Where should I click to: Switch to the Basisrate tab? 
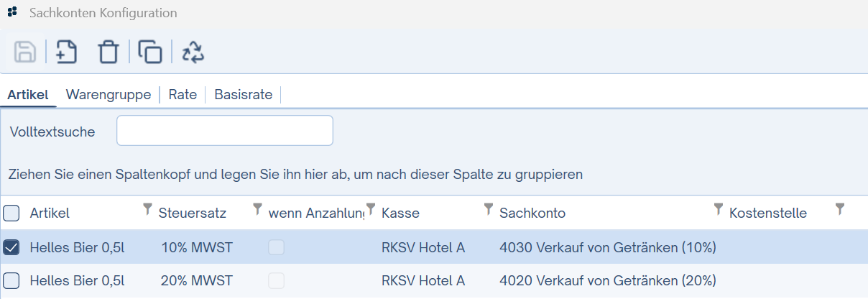click(244, 95)
